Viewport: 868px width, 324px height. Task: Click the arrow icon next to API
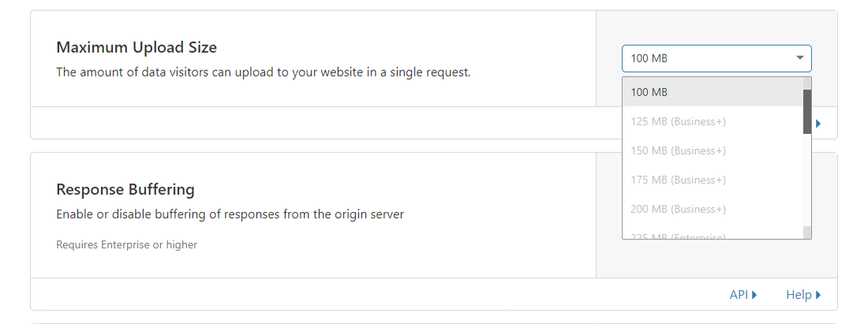pyautogui.click(x=754, y=295)
